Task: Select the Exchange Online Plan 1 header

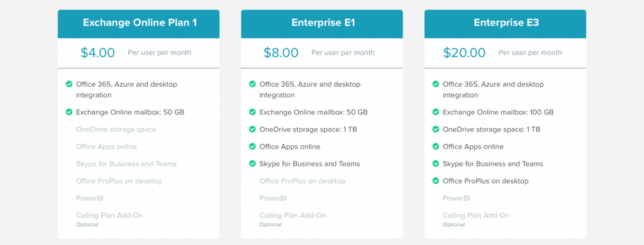Action: [139, 24]
